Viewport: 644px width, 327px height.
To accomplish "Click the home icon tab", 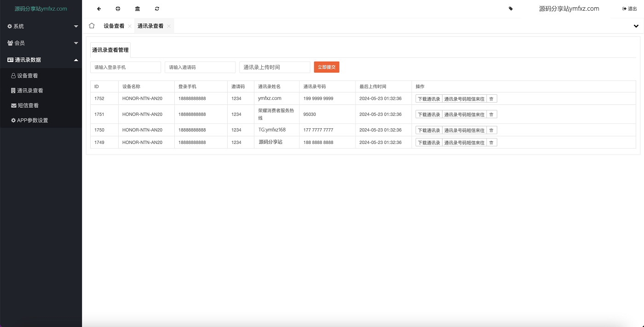I will click(x=92, y=26).
